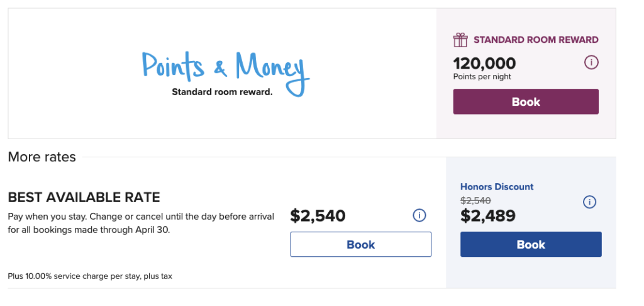644x306 pixels.
Task: Click the bold $2,540 price above outlined Book
Action: pyautogui.click(x=318, y=216)
